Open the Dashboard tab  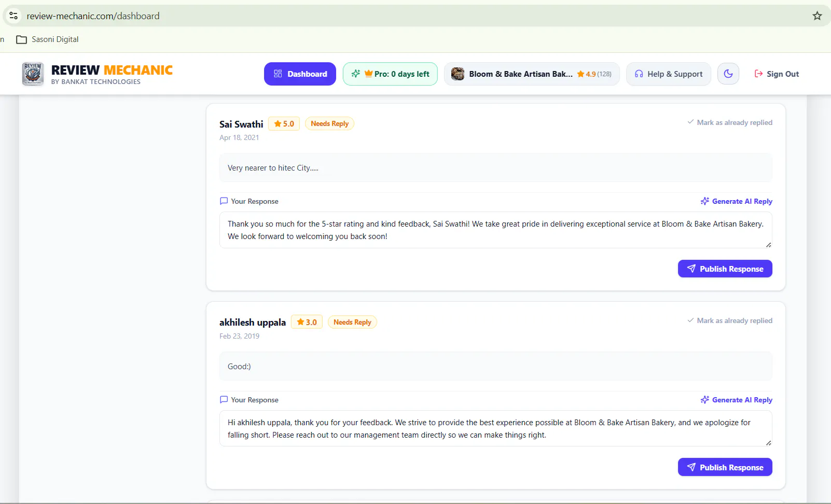click(300, 74)
